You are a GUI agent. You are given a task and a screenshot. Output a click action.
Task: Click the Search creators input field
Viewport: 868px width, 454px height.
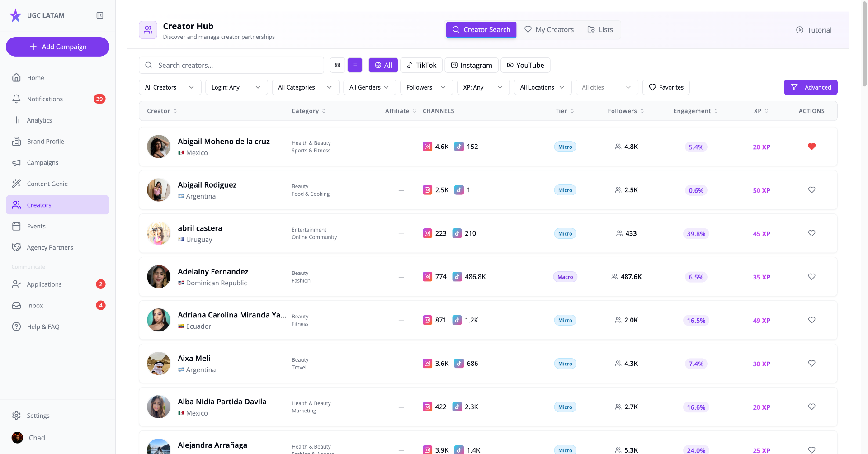(231, 65)
